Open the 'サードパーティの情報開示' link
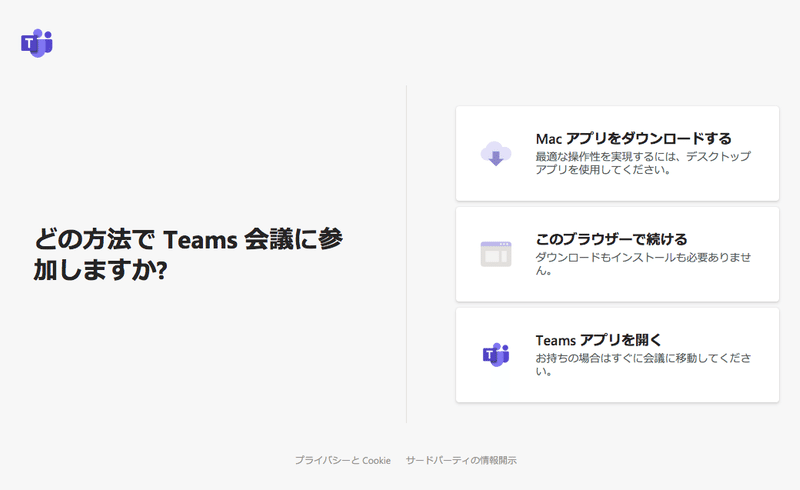The width and height of the screenshot is (800, 490). [461, 460]
